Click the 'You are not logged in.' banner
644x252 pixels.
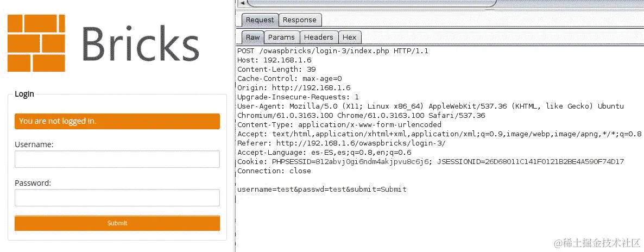click(x=117, y=121)
